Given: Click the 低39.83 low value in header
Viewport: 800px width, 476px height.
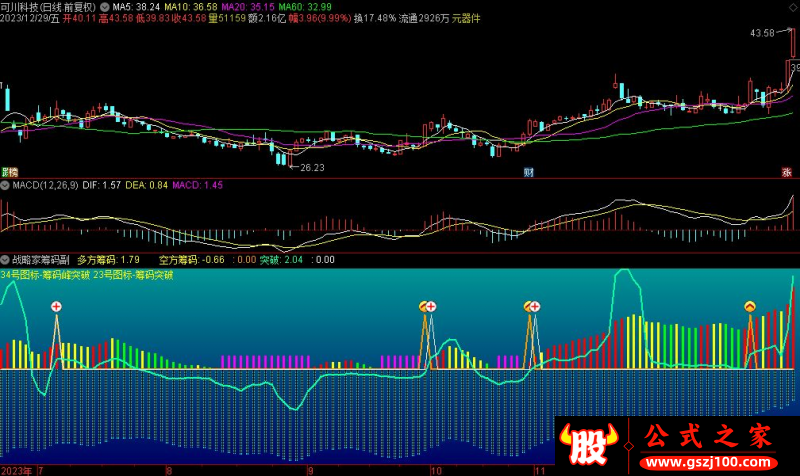Looking at the screenshot, I should [x=153, y=18].
